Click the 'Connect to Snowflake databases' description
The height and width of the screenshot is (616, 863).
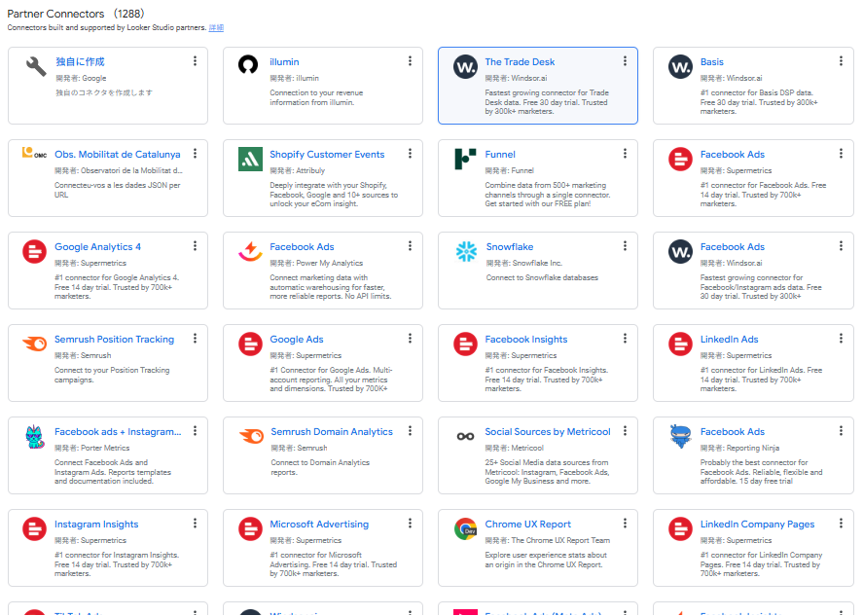click(542, 277)
